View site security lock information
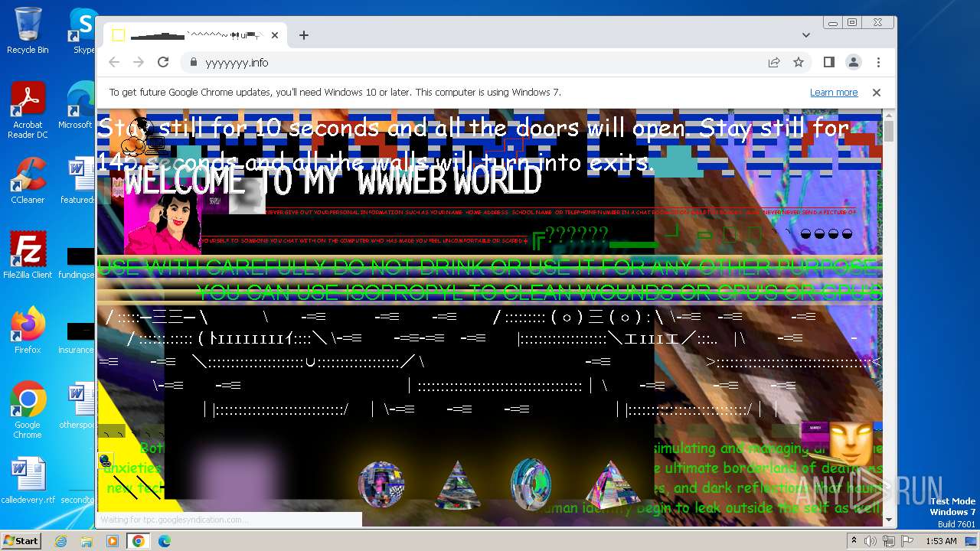 pyautogui.click(x=193, y=63)
